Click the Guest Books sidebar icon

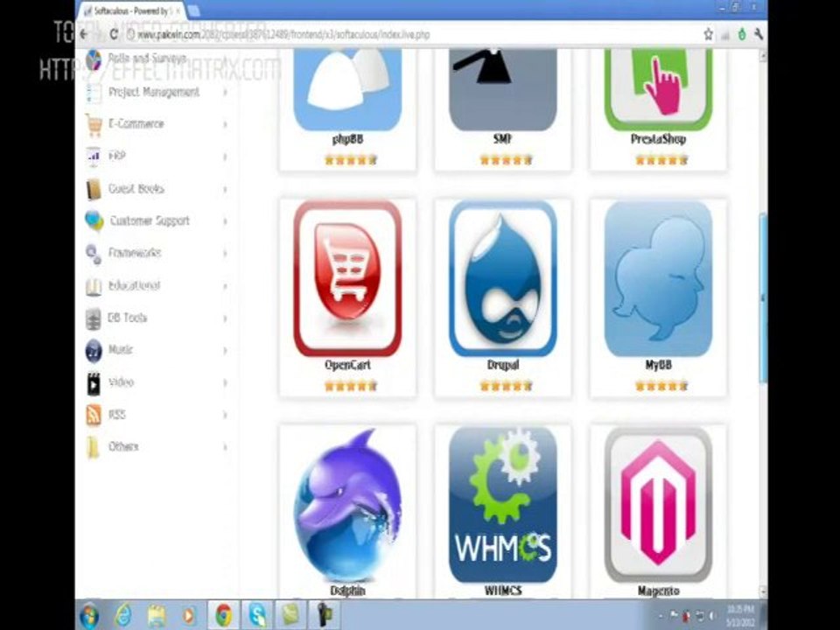pos(94,189)
